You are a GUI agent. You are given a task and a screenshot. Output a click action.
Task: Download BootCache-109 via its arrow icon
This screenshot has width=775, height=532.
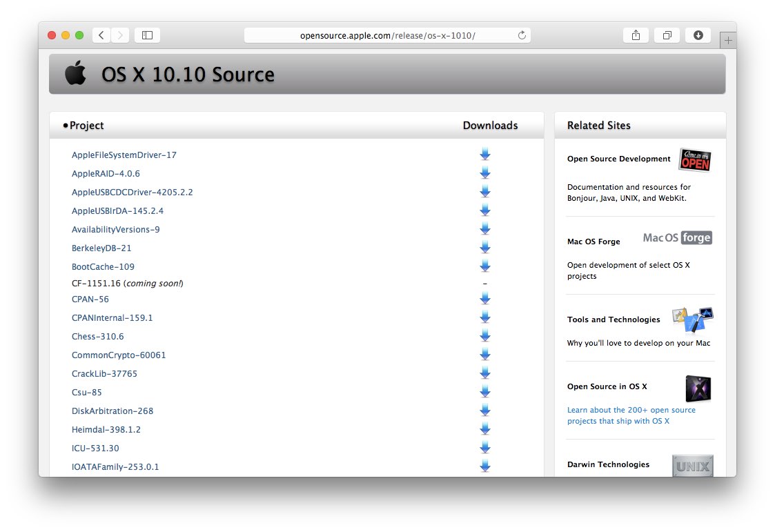click(x=485, y=266)
